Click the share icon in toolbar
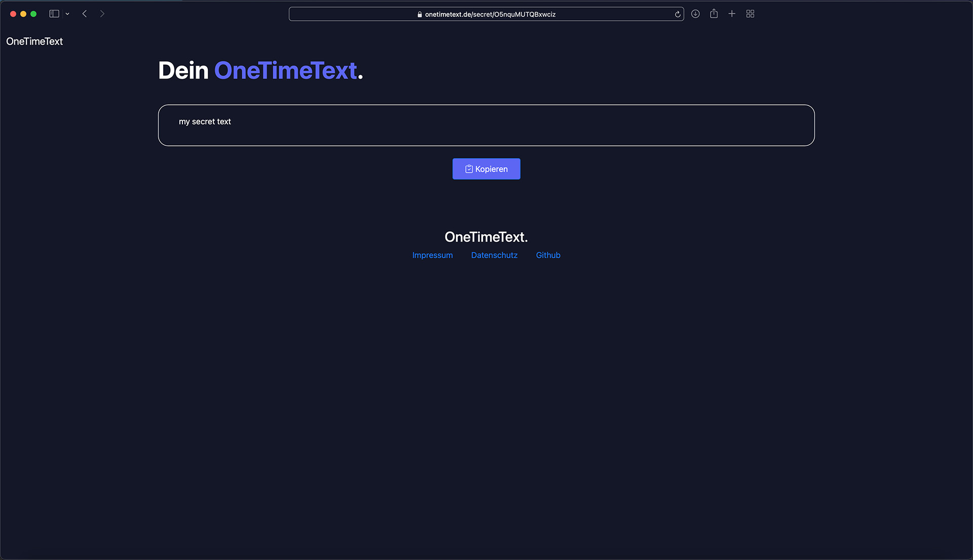The image size is (973, 560). click(x=714, y=14)
